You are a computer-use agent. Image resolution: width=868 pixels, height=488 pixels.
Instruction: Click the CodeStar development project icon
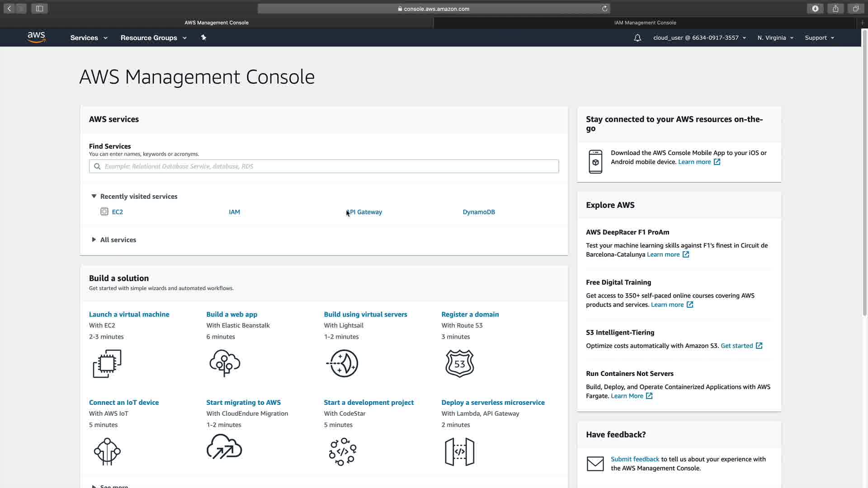342,451
